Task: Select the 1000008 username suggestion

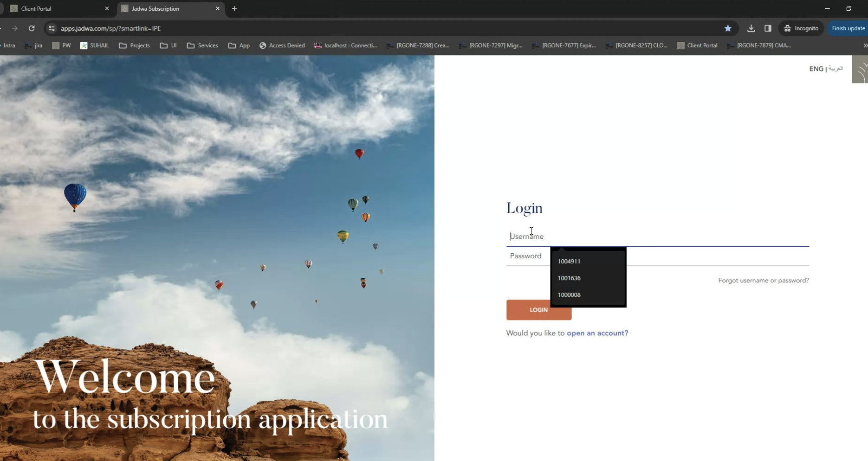Action: coord(569,295)
